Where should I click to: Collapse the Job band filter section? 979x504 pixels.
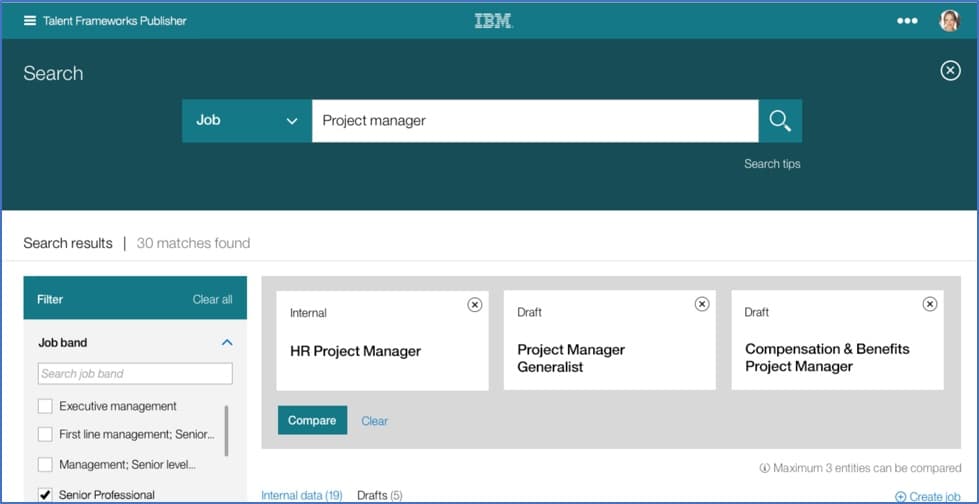coord(227,343)
